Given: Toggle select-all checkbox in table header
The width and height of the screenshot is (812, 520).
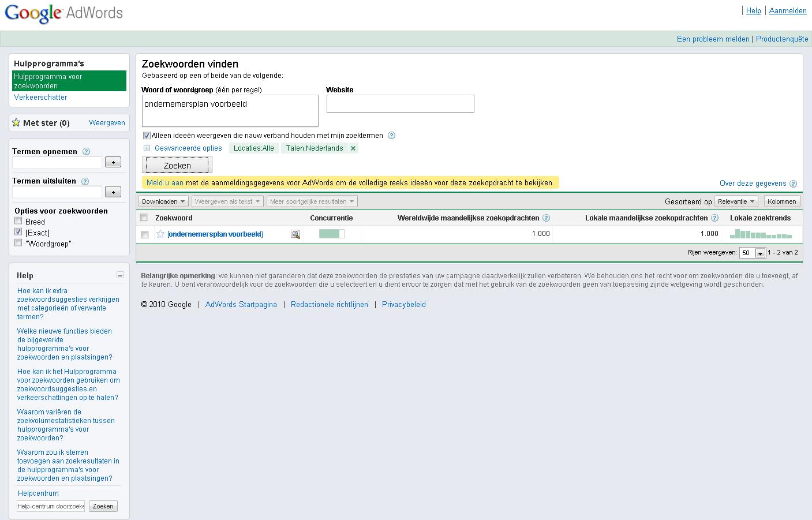Looking at the screenshot, I should [x=144, y=218].
